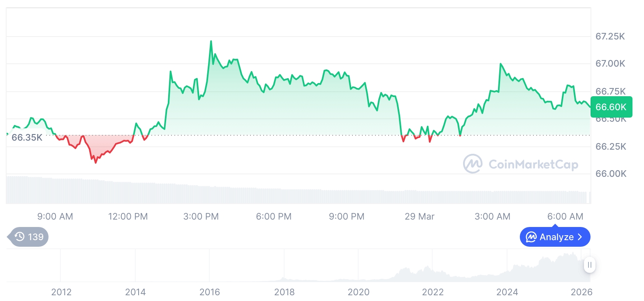This screenshot has height=301, width=644.
Task: Click the 2024 year label on the timeline
Action: (x=508, y=292)
